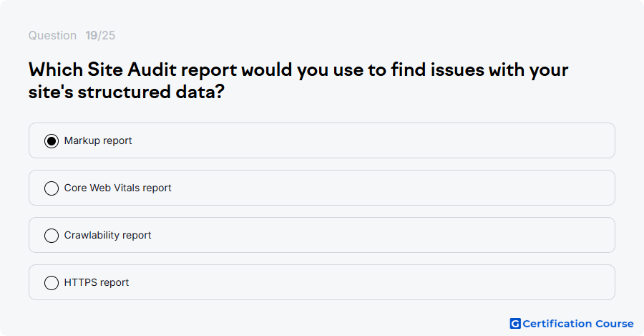Image resolution: width=644 pixels, height=336 pixels.
Task: Click the 'Markup report' answer text
Action: click(98, 140)
